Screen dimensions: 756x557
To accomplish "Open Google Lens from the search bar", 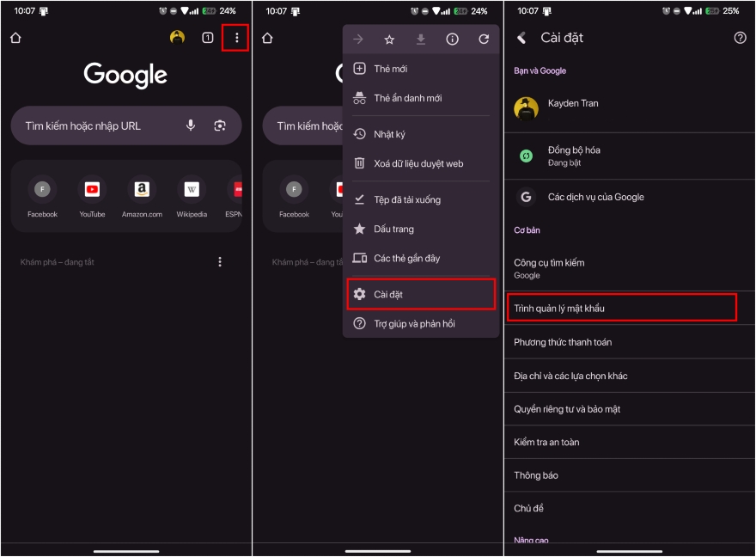I will point(222,125).
